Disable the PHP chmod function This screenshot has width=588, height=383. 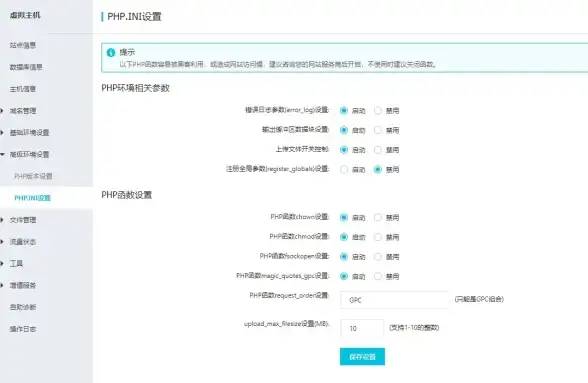(378, 237)
